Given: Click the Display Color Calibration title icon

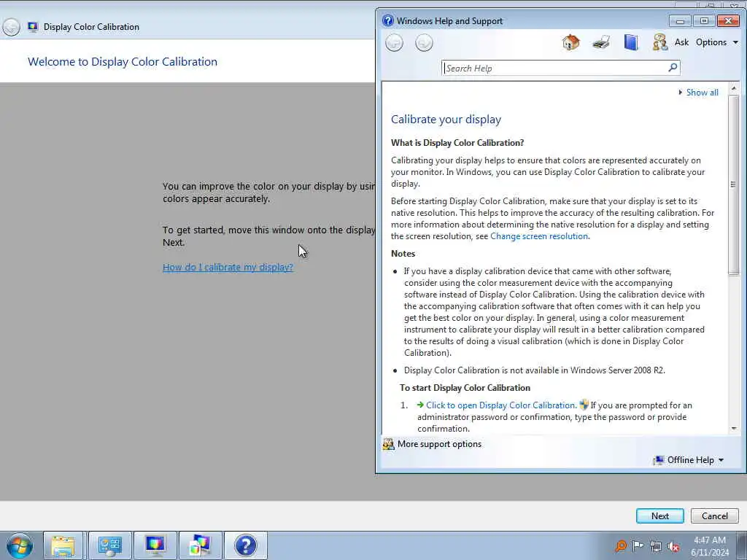Looking at the screenshot, I should pos(33,27).
